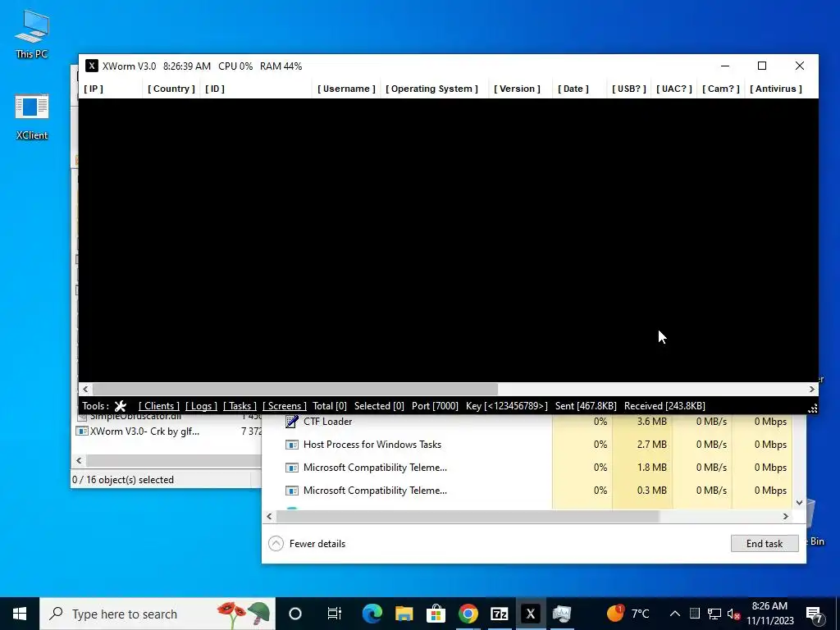The height and width of the screenshot is (630, 840).
Task: Open File Explorer from the taskbar
Action: pyautogui.click(x=404, y=614)
